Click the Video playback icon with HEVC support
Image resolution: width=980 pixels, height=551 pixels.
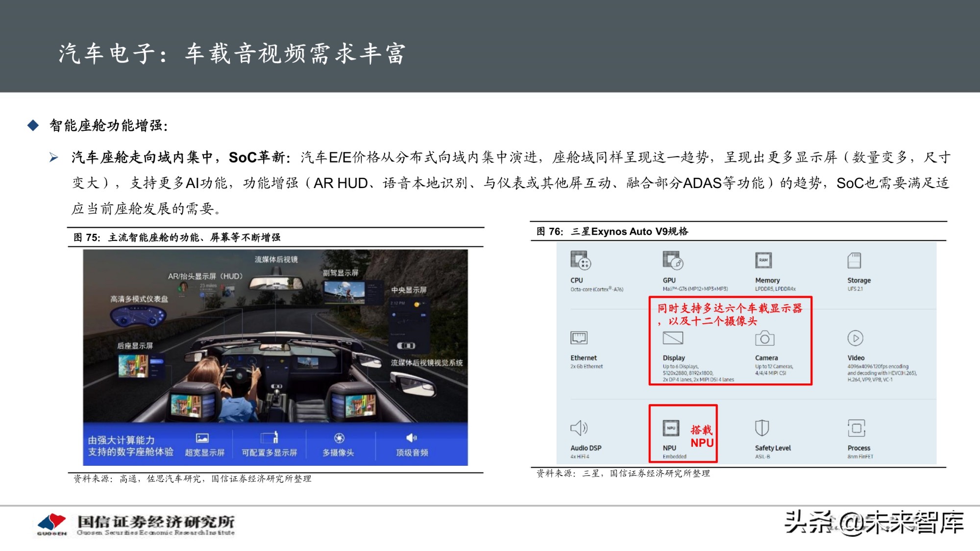click(x=855, y=339)
